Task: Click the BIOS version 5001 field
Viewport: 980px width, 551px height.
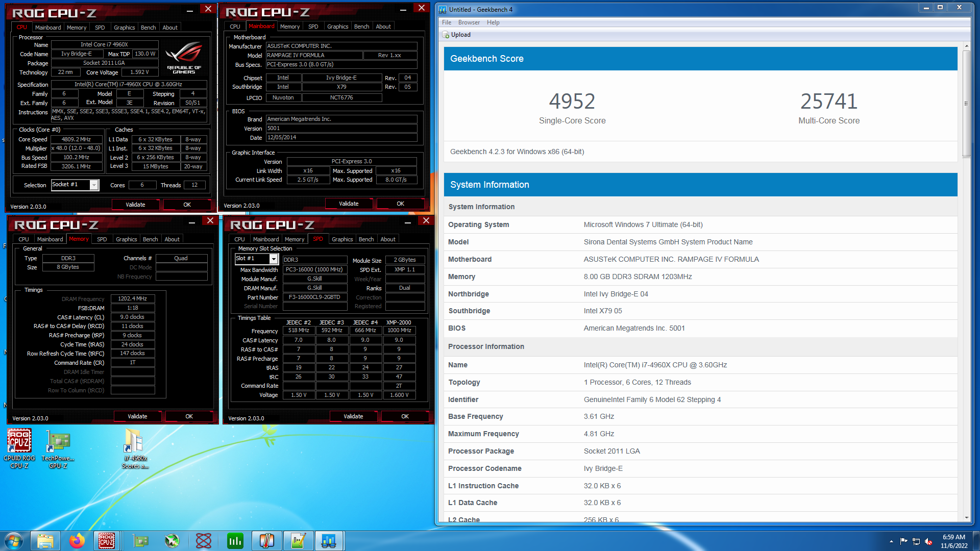Action: (341, 129)
